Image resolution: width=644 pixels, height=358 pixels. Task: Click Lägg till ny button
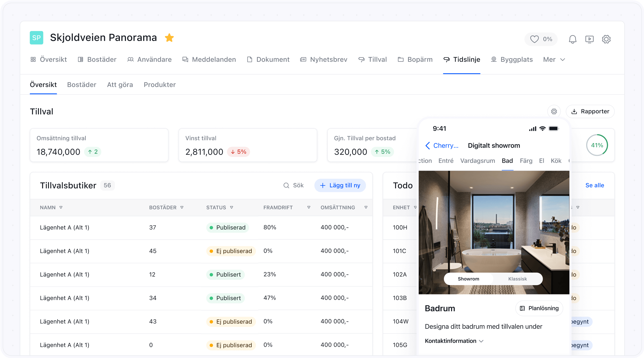coord(340,185)
